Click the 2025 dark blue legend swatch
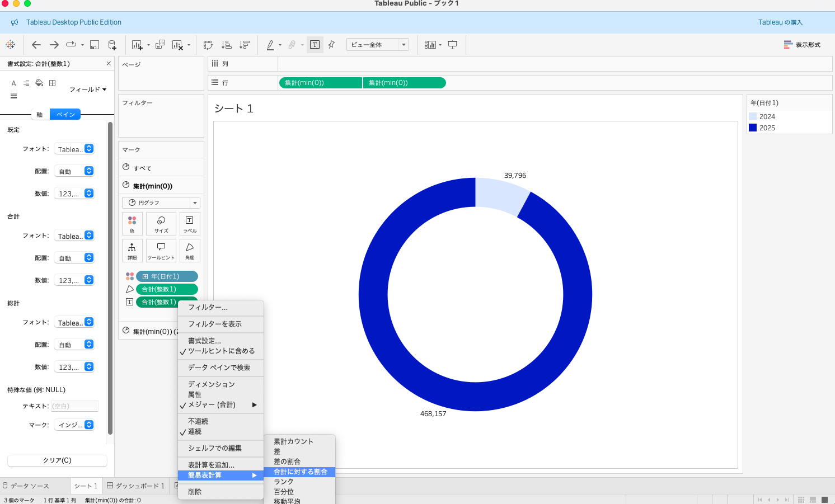Screen dimensions: 835x504 coord(753,128)
